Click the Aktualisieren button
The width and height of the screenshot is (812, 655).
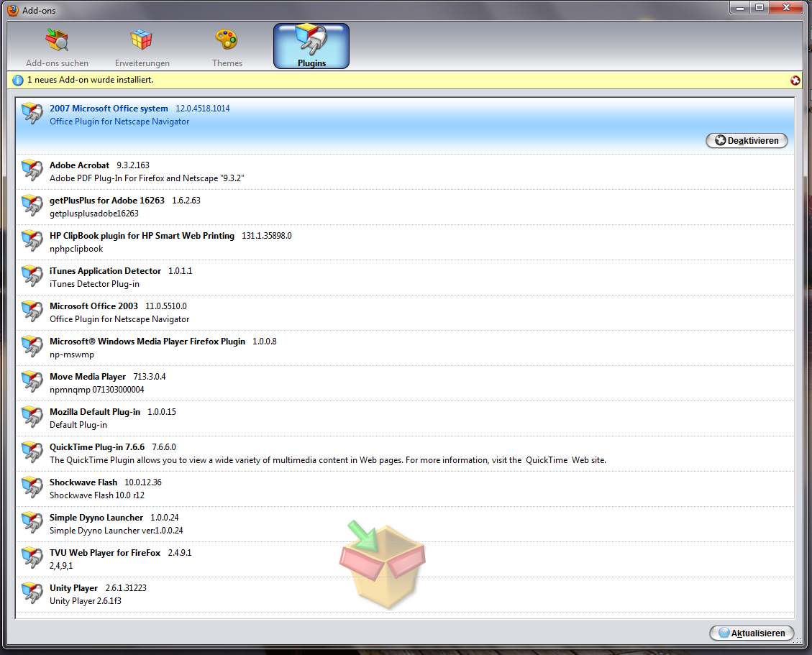(752, 633)
